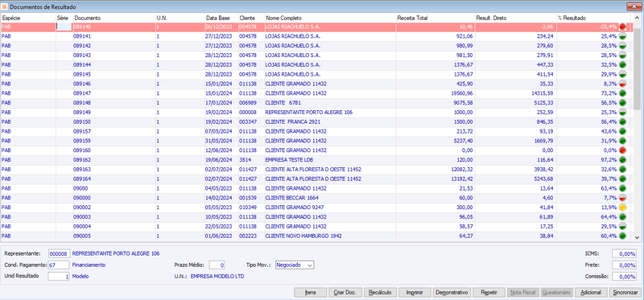Viewport: 644px width, 300px height.
Task: Click the Repetir button
Action: coord(489,293)
